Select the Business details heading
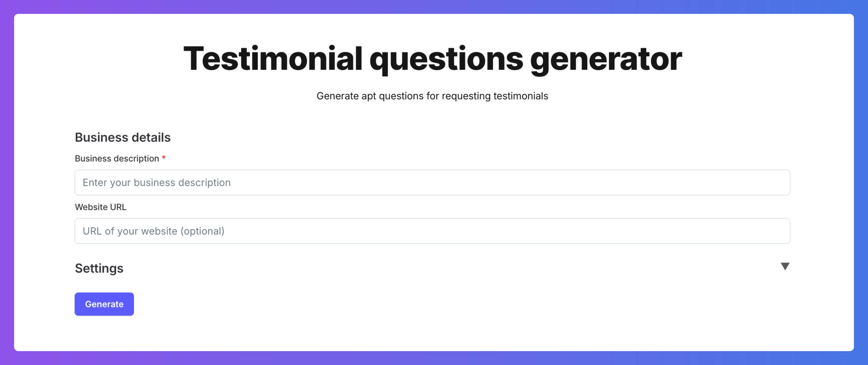The width and height of the screenshot is (868, 365). (123, 138)
